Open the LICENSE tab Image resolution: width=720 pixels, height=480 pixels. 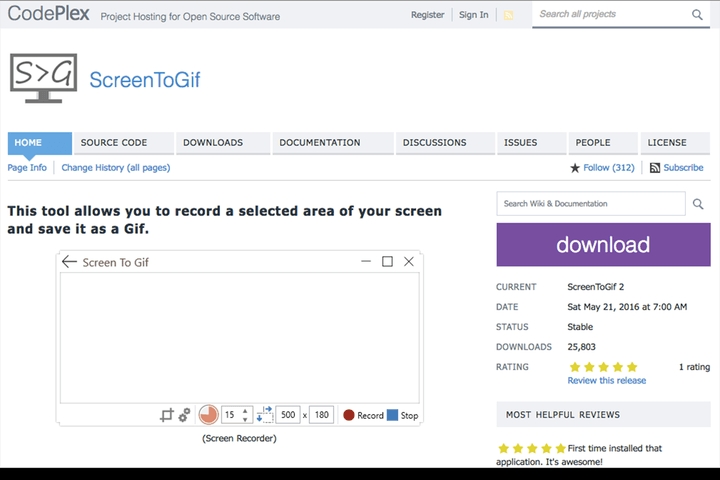coord(675,143)
